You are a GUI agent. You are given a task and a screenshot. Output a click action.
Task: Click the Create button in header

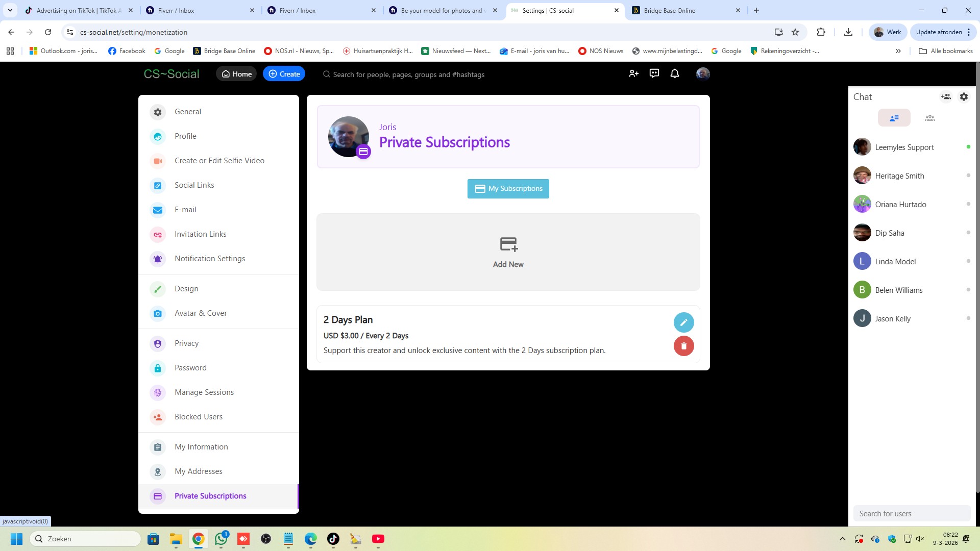(x=284, y=74)
